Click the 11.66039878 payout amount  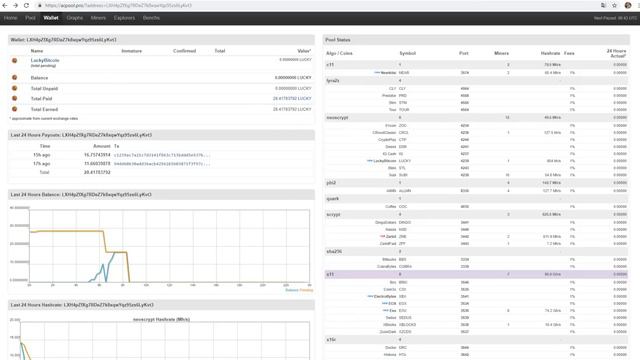pos(97,164)
